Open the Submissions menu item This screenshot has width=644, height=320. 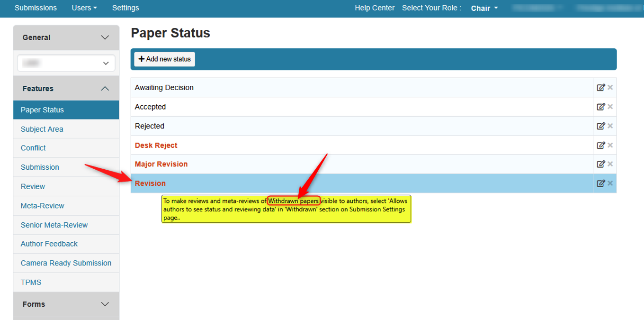(36, 8)
